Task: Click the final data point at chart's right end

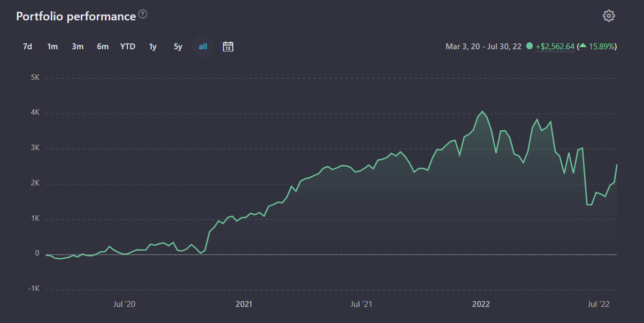Action: coord(617,165)
